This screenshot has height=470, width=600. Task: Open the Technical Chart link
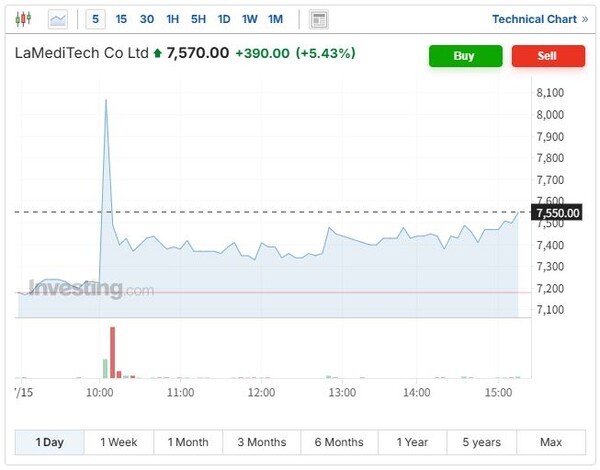pyautogui.click(x=534, y=19)
